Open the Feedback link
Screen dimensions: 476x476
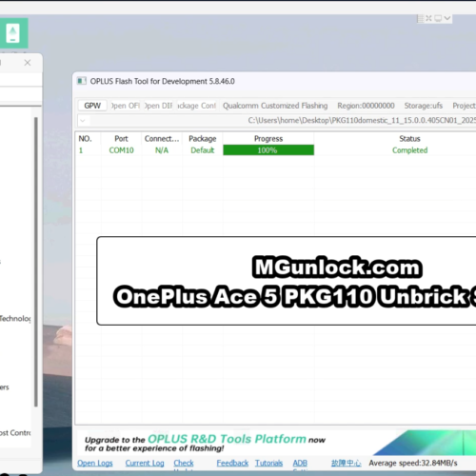pyautogui.click(x=232, y=463)
